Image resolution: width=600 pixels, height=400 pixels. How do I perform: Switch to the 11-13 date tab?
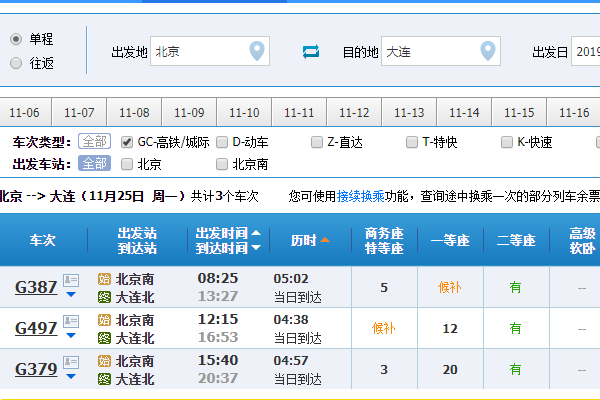pos(409,112)
